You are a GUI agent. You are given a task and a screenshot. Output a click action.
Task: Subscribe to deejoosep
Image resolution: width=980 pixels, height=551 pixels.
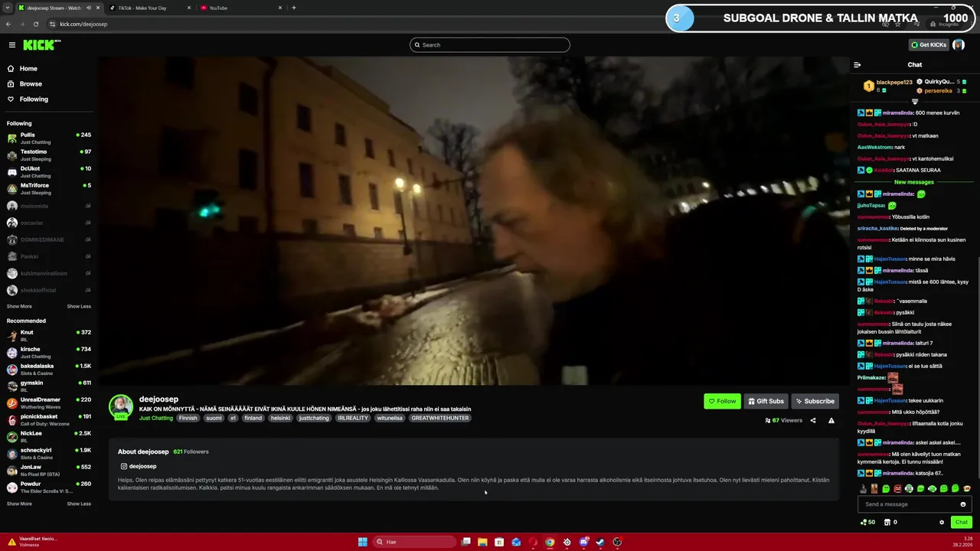point(815,401)
